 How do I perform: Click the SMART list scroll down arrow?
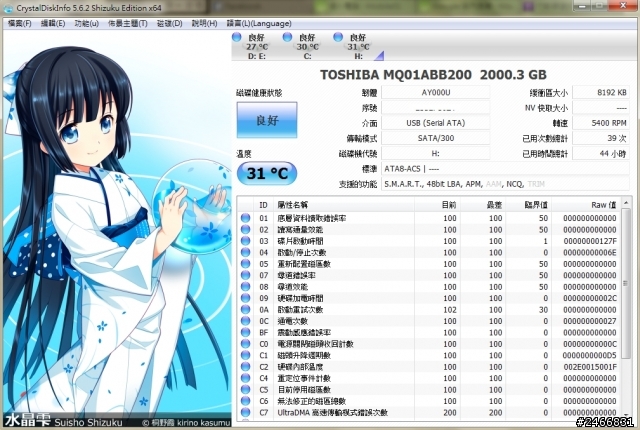pos(625,414)
